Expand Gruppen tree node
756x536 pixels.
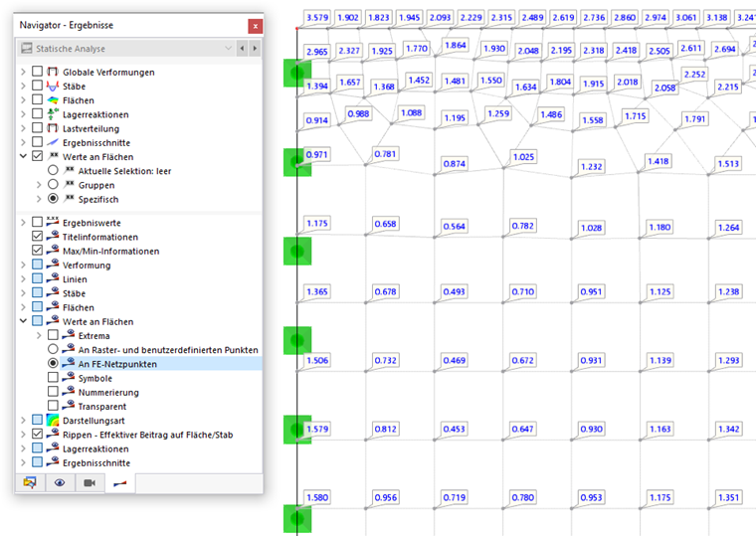39,185
